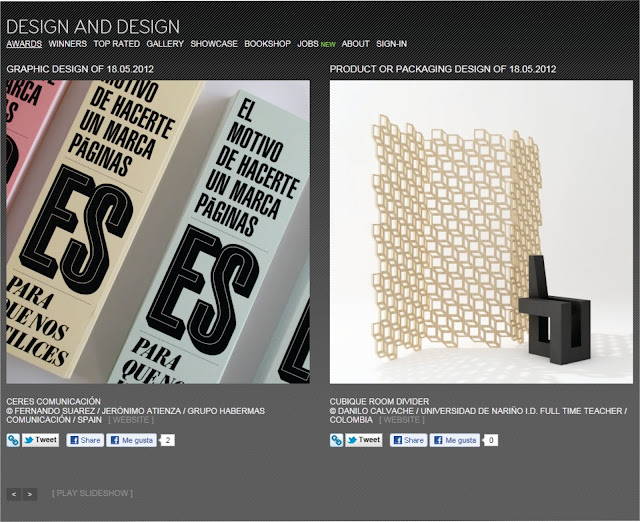The width and height of the screenshot is (640, 522).
Task: Click Me gusta under Cubique Room Divider
Action: [455, 440]
